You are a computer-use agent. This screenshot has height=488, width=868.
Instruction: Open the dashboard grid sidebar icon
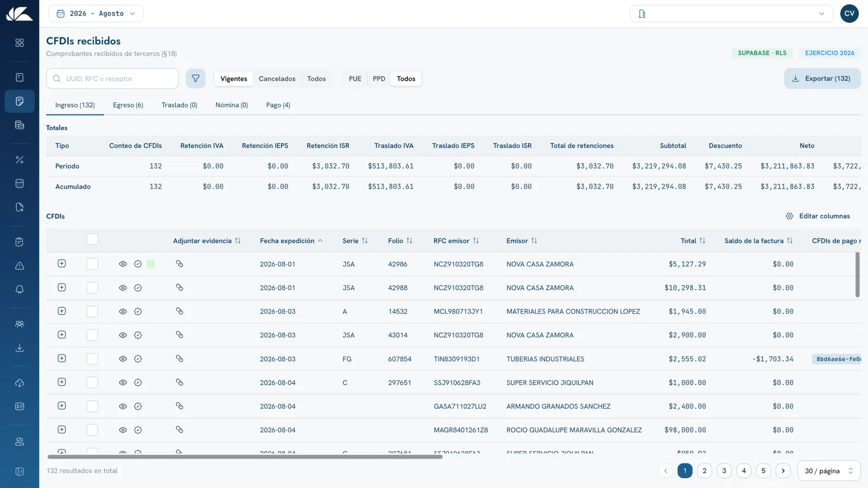point(20,43)
